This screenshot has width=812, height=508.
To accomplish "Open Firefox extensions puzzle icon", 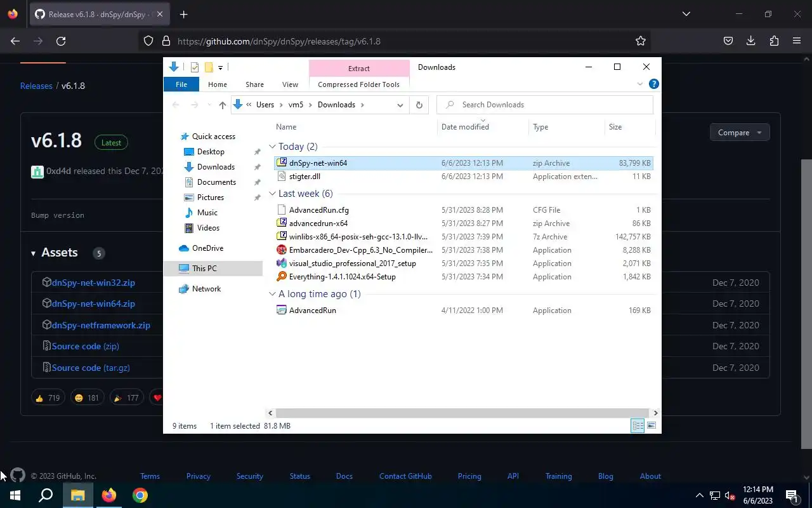I will tap(774, 41).
